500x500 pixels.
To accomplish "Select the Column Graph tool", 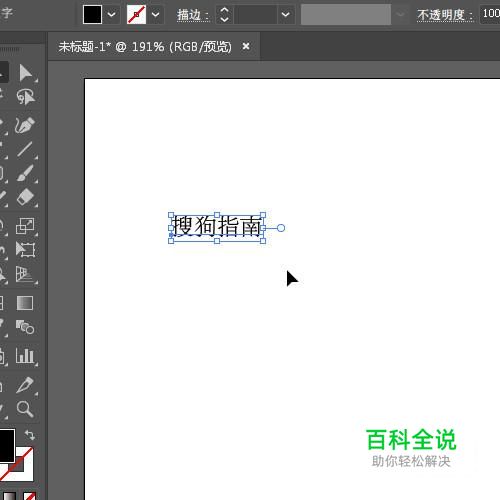I will coord(25,355).
